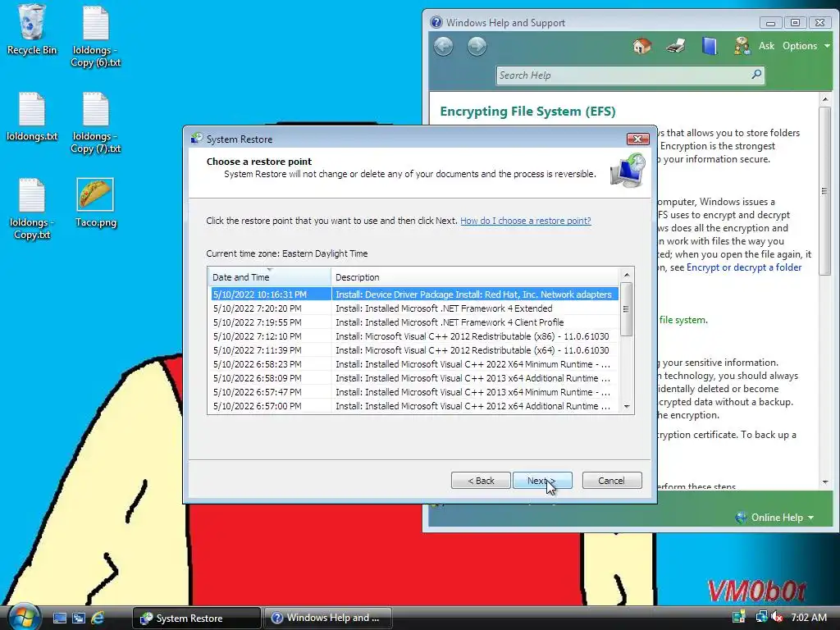Select the 5/10/2022 7:11:39 PM restore point
This screenshot has width=840, height=630.
click(414, 349)
